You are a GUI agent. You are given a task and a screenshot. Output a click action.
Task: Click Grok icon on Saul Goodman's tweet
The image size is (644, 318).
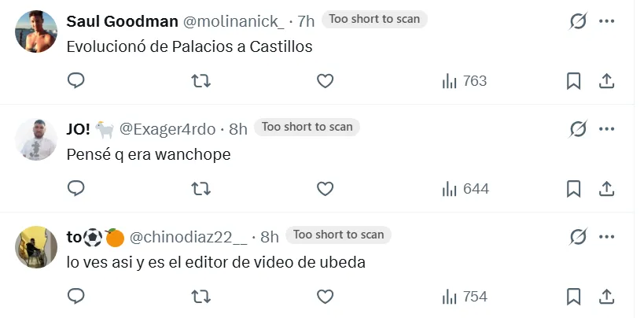coord(578,21)
